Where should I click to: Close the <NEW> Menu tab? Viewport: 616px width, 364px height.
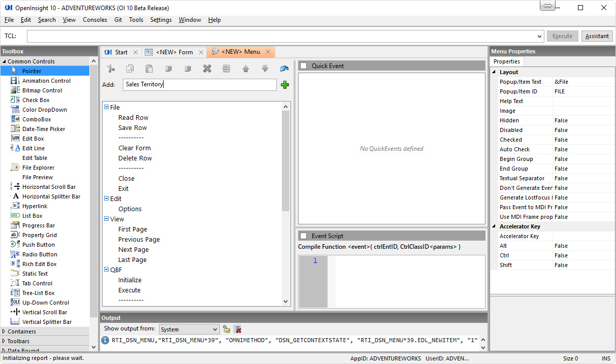point(268,52)
